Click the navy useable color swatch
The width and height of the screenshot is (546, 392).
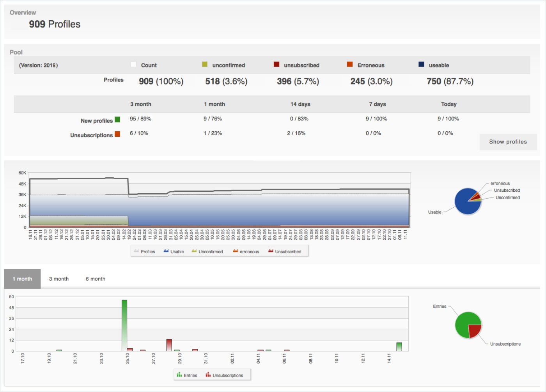pyautogui.click(x=421, y=64)
